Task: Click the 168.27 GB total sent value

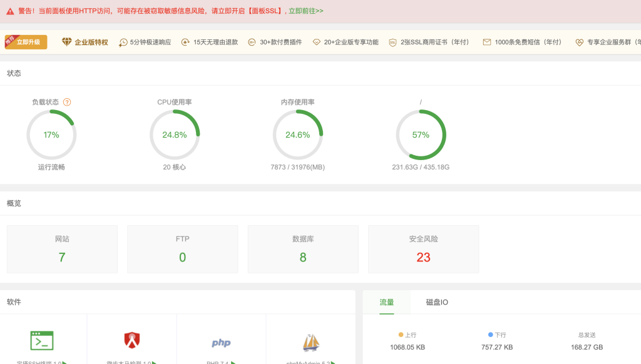Action: click(x=587, y=347)
